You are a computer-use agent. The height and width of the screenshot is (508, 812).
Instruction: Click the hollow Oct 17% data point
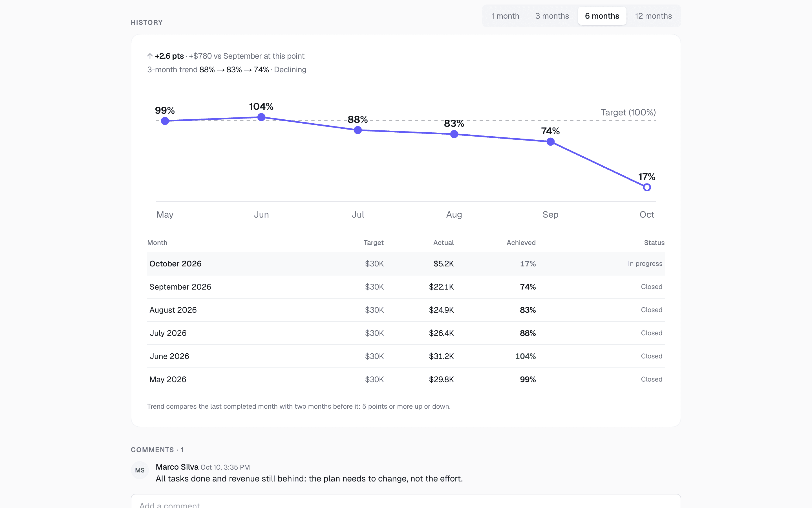[x=647, y=187]
